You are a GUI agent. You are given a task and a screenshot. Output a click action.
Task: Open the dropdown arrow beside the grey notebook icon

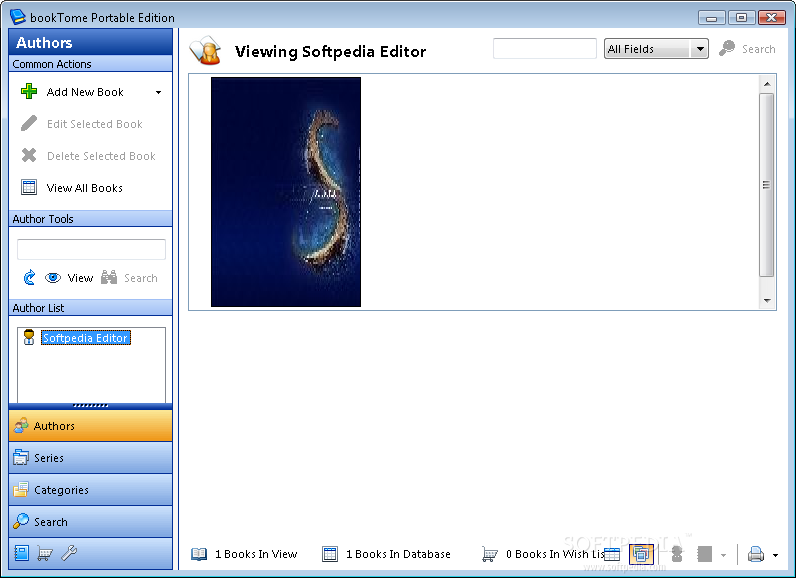[723, 555]
